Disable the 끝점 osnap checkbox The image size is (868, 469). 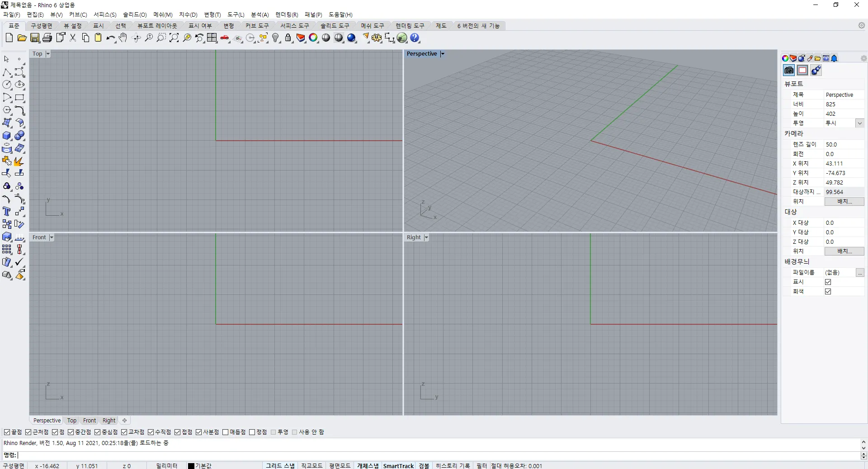pos(7,432)
